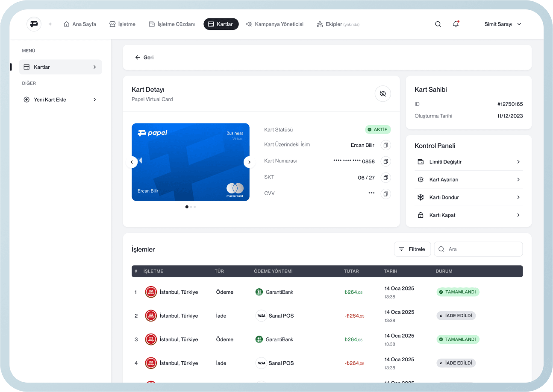
Task: Sort by the TARİH column header
Action: 391,271
